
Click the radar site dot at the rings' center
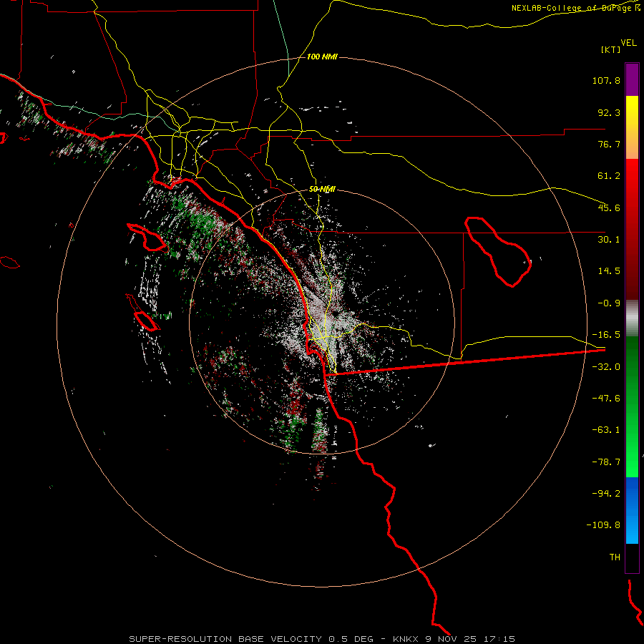(x=336, y=314)
